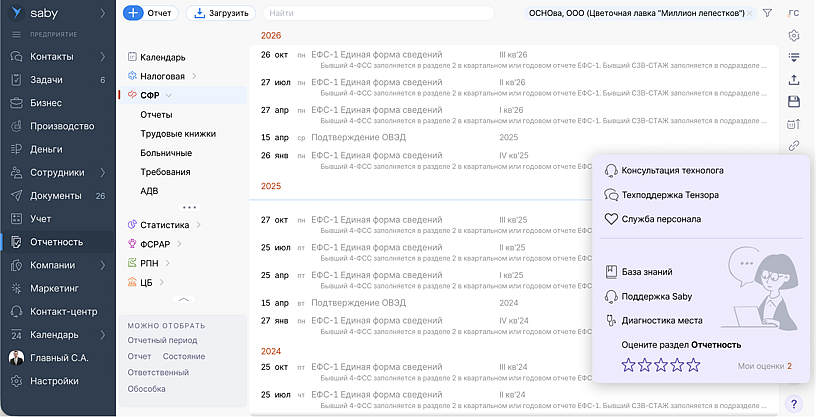This screenshot has height=417, width=816.
Task: Click the gear settings icon in right toolbar
Action: [794, 35]
